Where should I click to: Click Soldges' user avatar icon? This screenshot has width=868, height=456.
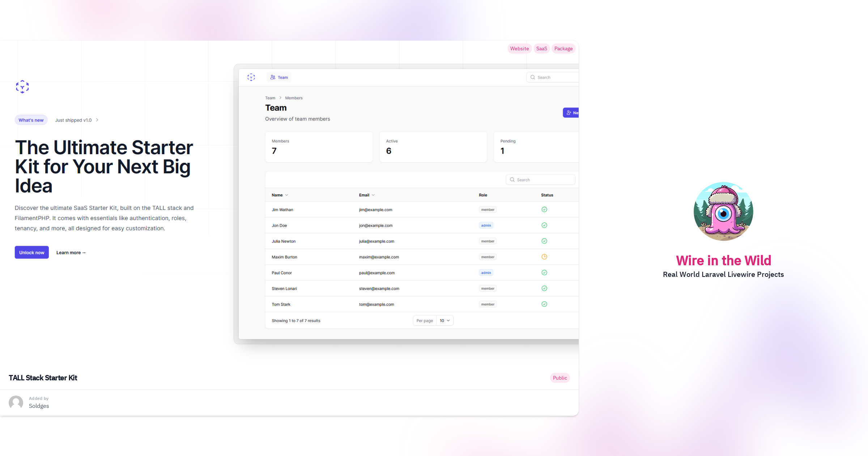(16, 402)
